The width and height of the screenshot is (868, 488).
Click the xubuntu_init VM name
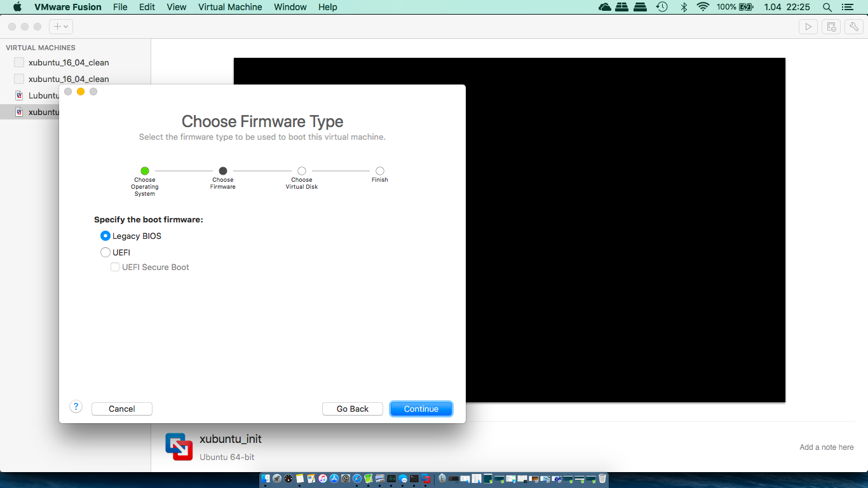[231, 439]
